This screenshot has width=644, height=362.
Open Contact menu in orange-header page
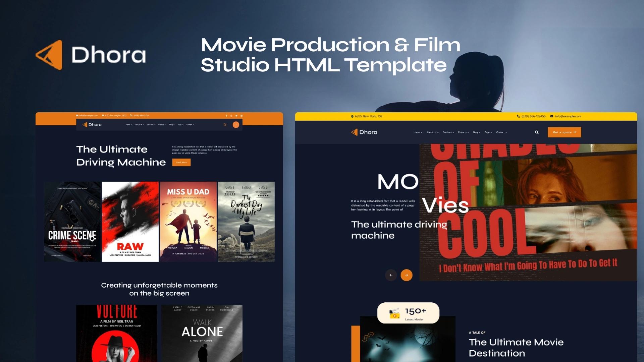pyautogui.click(x=190, y=125)
